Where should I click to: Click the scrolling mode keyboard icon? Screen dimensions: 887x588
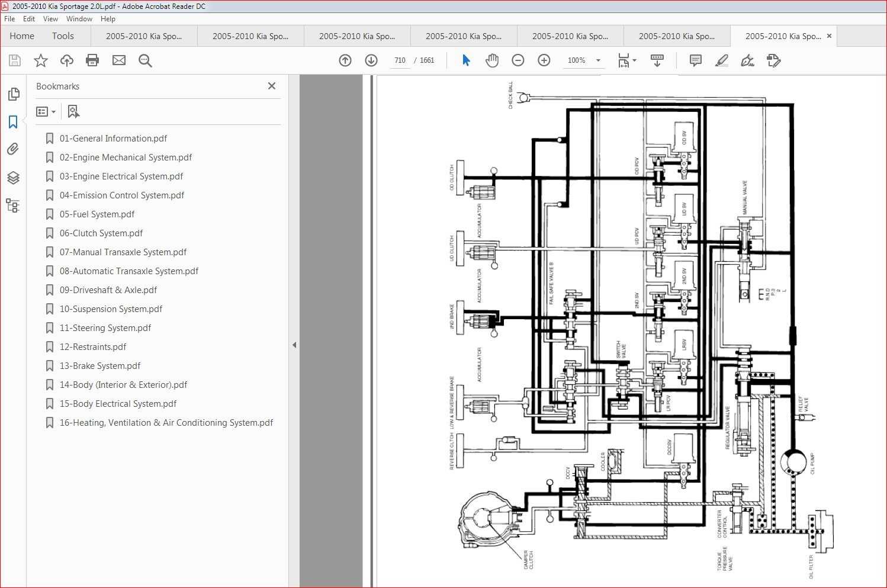click(657, 60)
